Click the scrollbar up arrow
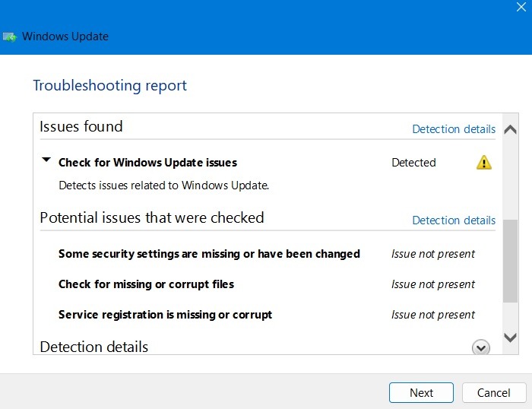The width and height of the screenshot is (532, 409). tap(510, 129)
